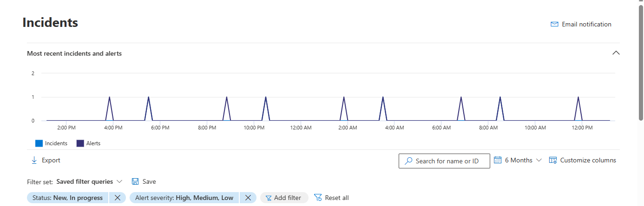Click the Reset all funnel icon

318,198
